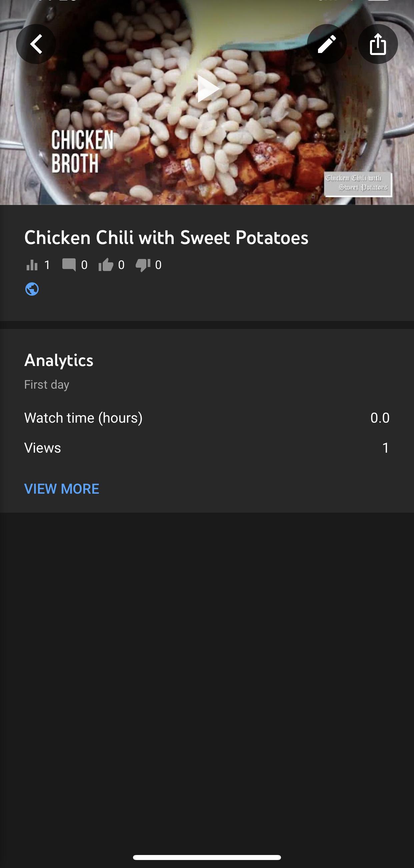Open VIEW MORE analytics link
414x868 pixels.
(62, 489)
